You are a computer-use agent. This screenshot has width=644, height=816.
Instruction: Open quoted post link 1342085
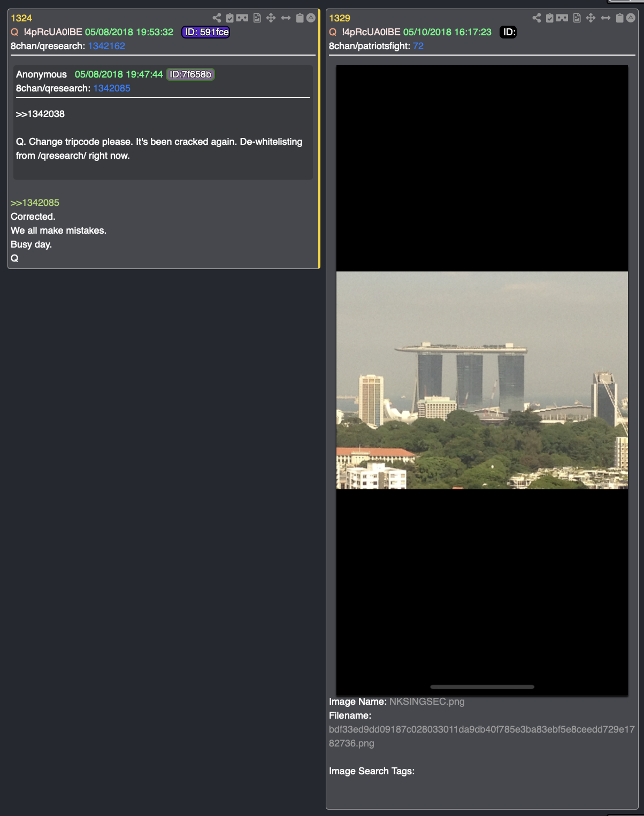[x=112, y=88]
